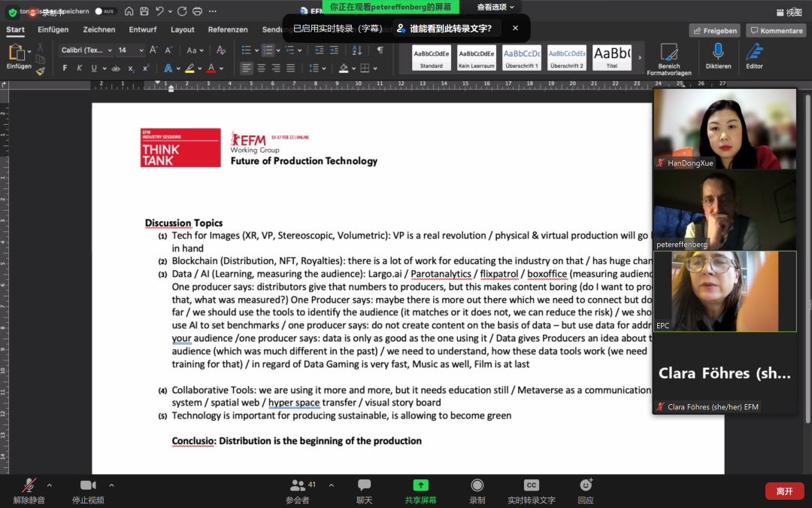Click the increase indent icon
The height and width of the screenshot is (508, 812).
334,50
